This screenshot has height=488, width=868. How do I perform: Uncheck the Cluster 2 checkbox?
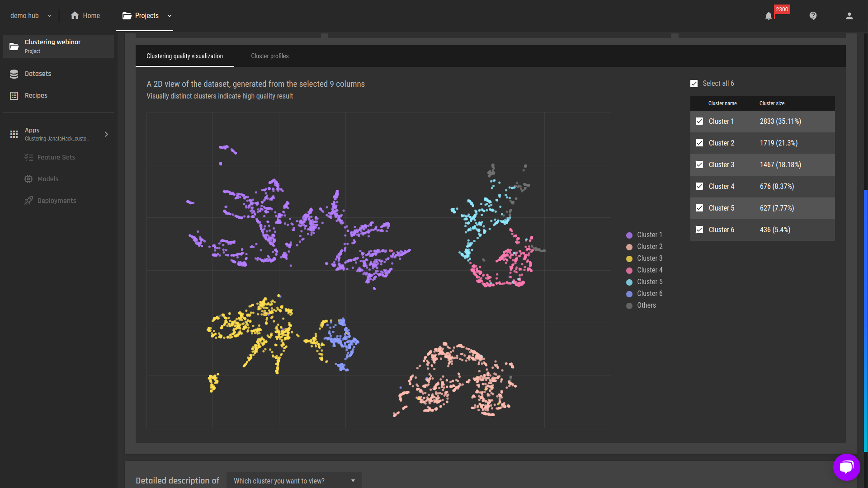(699, 143)
